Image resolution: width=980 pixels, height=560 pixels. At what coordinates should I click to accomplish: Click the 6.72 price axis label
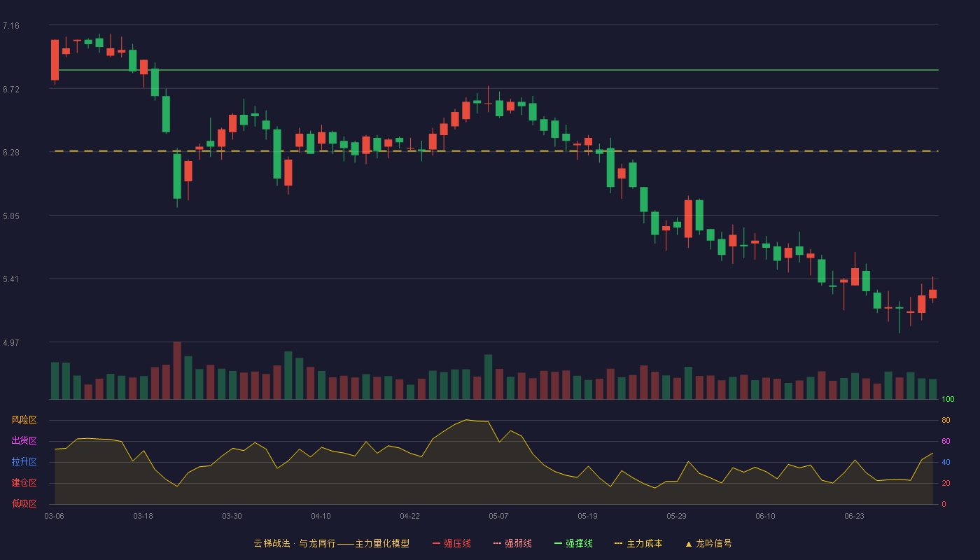click(x=11, y=89)
